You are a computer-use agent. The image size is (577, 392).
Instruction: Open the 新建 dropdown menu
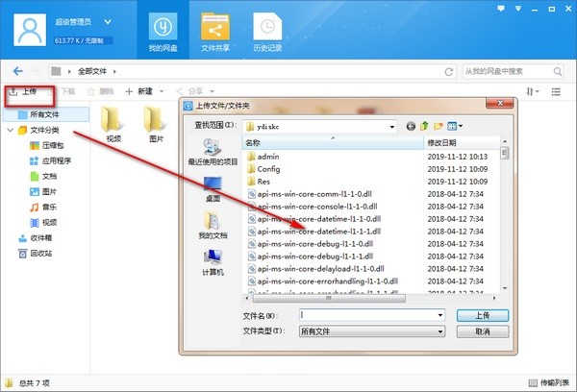(x=141, y=91)
